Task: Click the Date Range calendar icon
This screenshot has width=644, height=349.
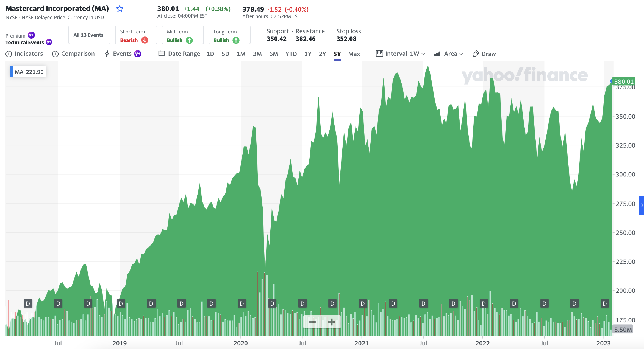Action: tap(162, 53)
